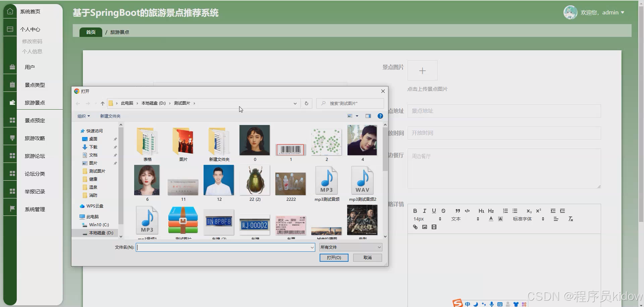644x307 pixels.
Task: Select the beetle thumbnail named 22 (2)
Action: [x=255, y=180]
